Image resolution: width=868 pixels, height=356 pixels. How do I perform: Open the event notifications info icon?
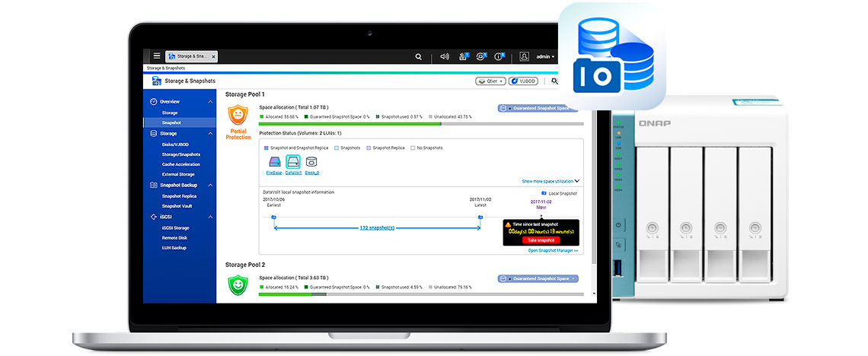(x=499, y=56)
